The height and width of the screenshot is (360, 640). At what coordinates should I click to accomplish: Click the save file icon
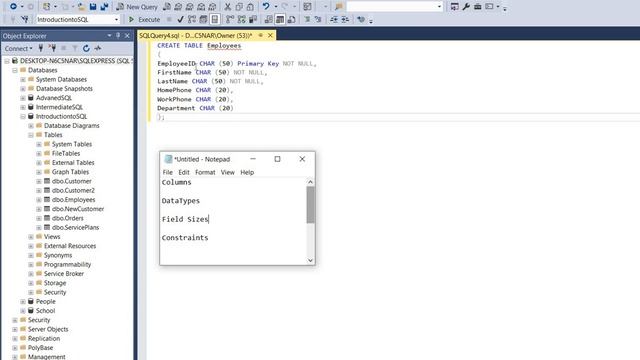point(93,7)
